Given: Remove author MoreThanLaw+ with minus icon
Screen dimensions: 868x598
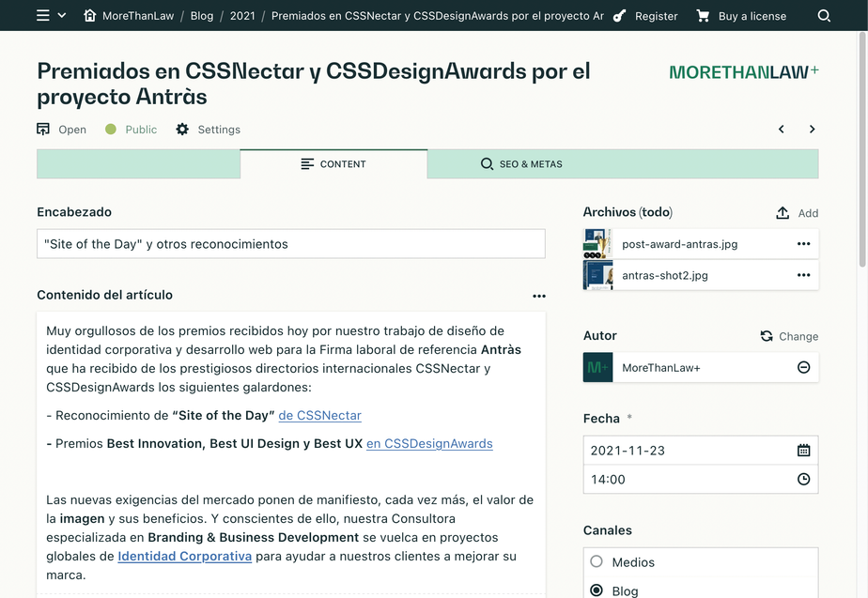Looking at the screenshot, I should click(x=803, y=368).
